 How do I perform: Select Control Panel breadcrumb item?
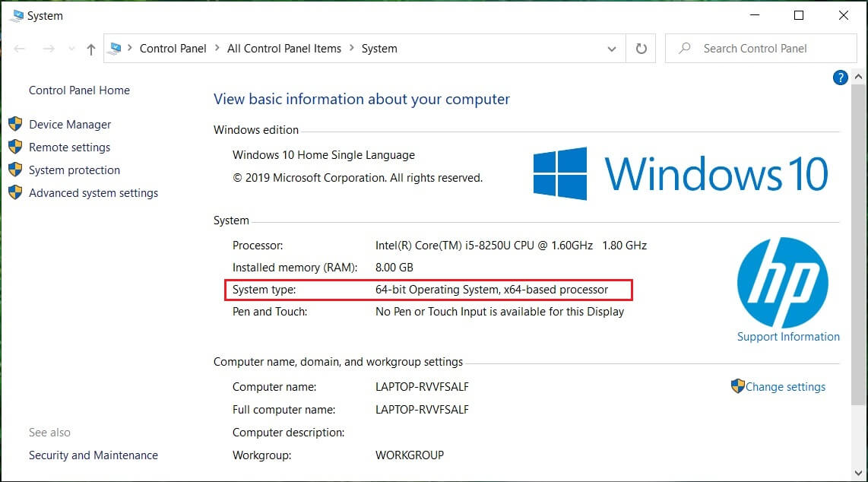(x=173, y=49)
